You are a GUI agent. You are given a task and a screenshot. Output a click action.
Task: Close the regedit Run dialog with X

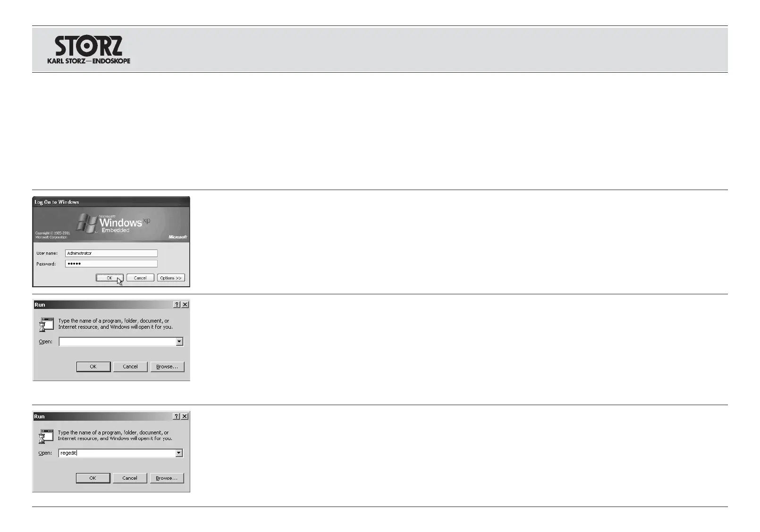pyautogui.click(x=185, y=416)
